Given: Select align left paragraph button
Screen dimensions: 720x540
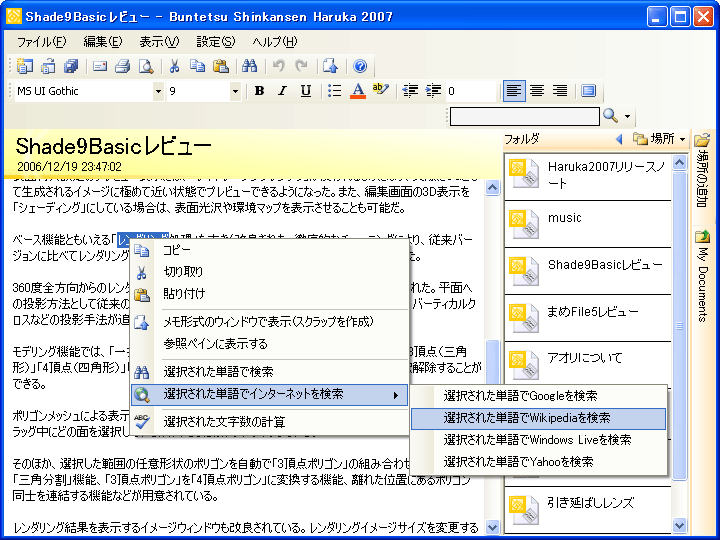Looking at the screenshot, I should pyautogui.click(x=514, y=91).
